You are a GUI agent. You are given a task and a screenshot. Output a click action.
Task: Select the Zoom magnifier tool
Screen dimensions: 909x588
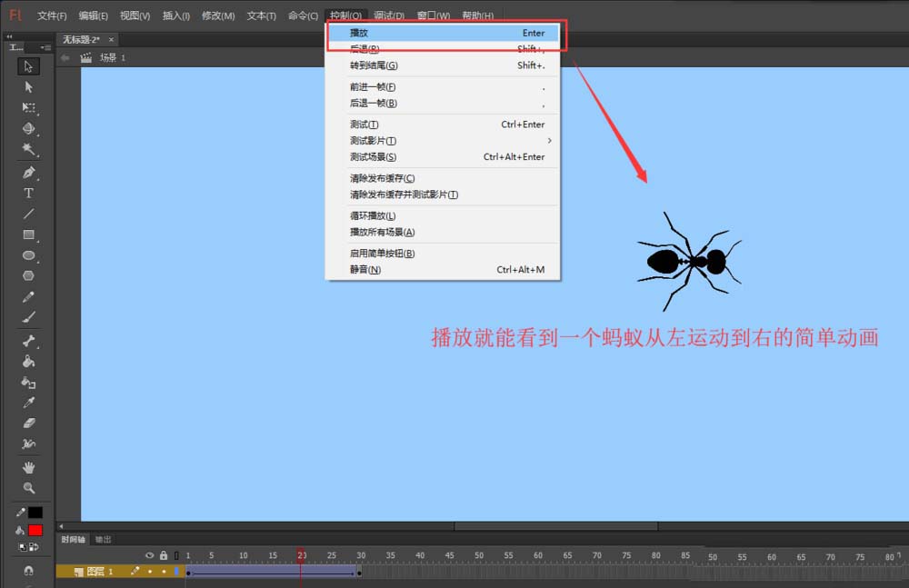pos(28,488)
